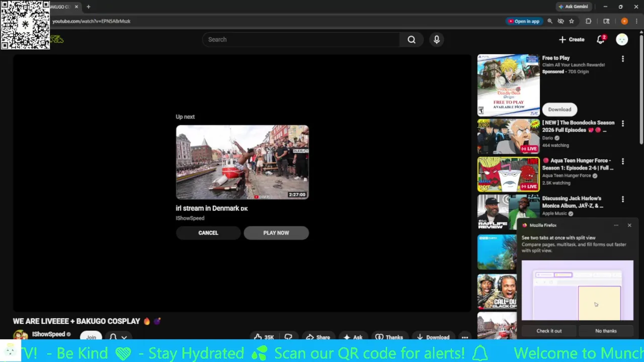Click the 'irl stream in Denmark' title

coord(211,208)
